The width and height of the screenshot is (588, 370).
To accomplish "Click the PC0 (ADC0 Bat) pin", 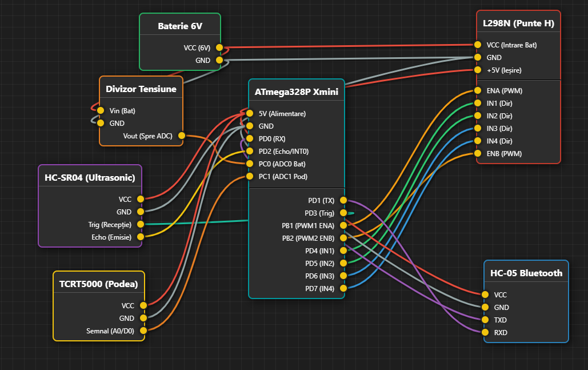I will tap(249, 164).
